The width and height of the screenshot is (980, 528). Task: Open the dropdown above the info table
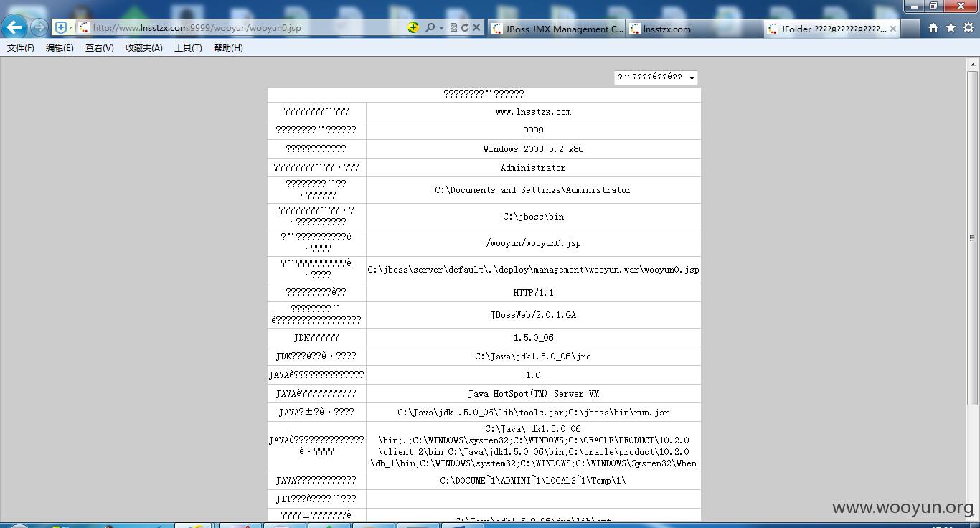coord(656,77)
